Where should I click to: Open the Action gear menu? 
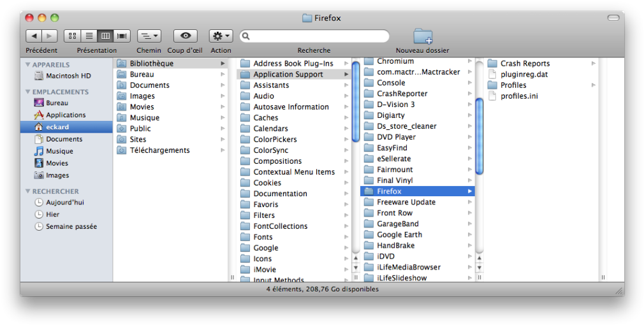click(221, 36)
